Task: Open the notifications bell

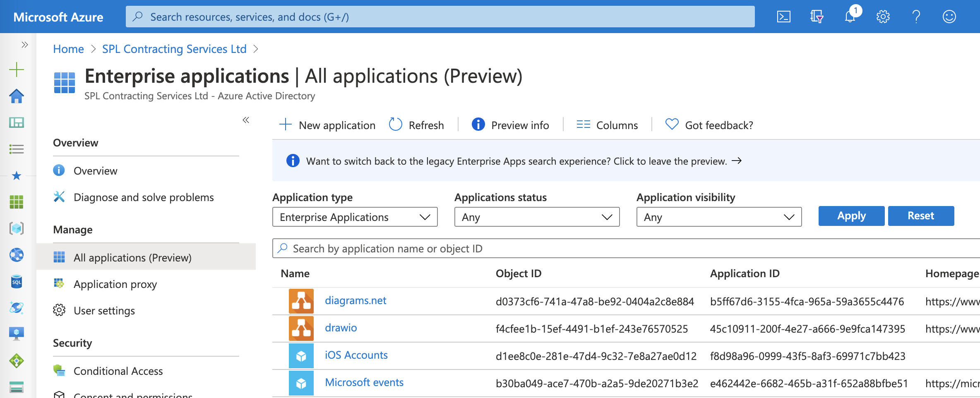Action: tap(850, 17)
